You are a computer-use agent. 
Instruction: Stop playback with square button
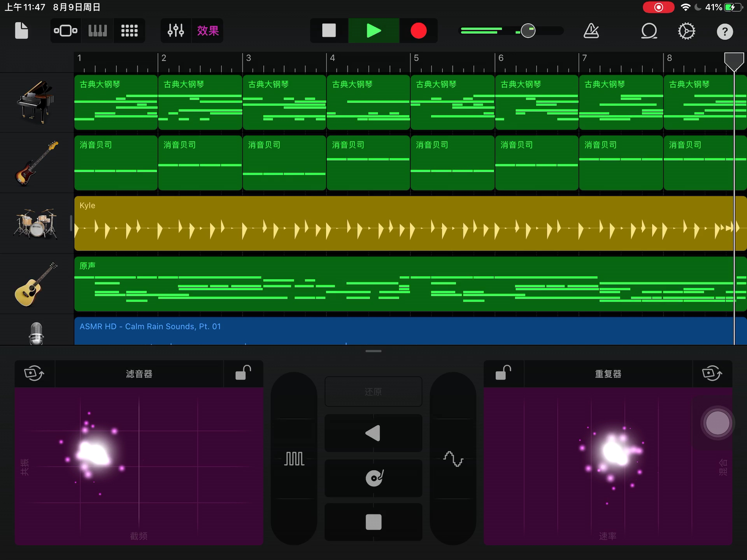(x=329, y=31)
